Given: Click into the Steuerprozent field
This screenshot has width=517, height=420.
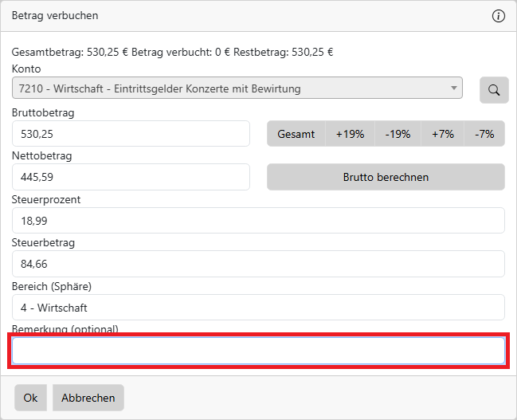Looking at the screenshot, I should (x=258, y=221).
